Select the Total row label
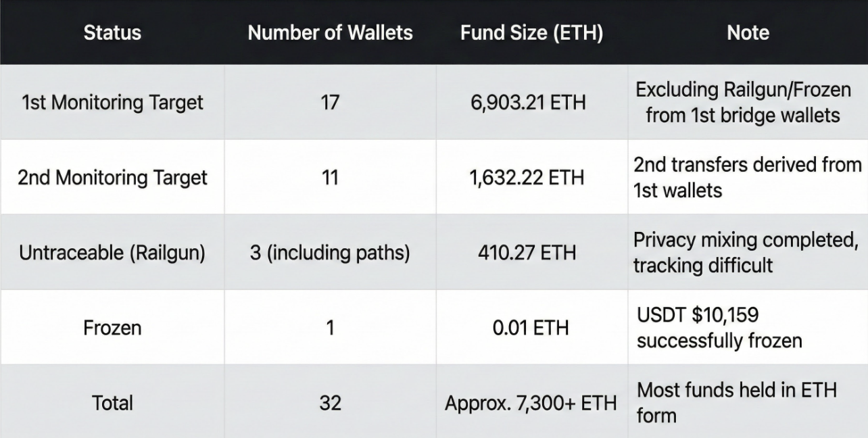 112,404
